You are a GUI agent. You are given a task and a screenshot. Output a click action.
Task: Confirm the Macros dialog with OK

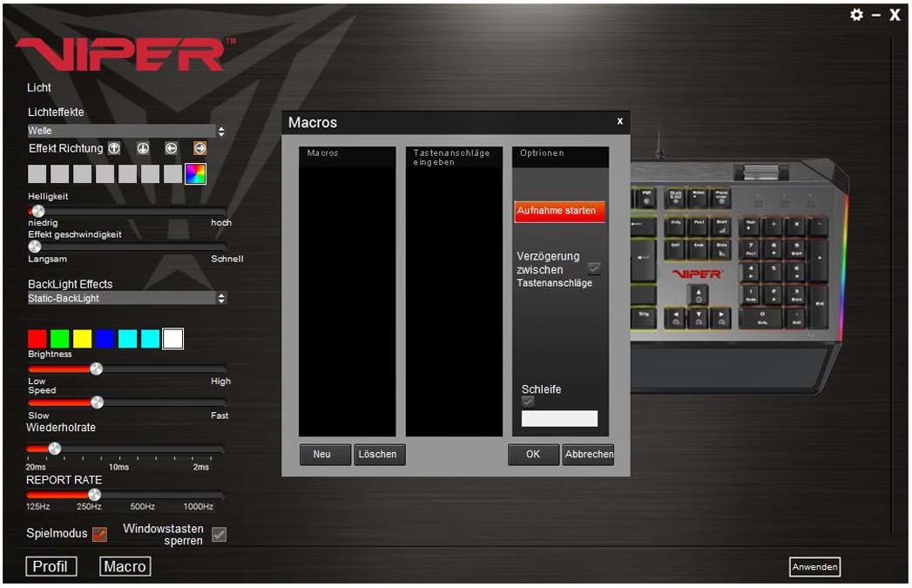(x=533, y=454)
